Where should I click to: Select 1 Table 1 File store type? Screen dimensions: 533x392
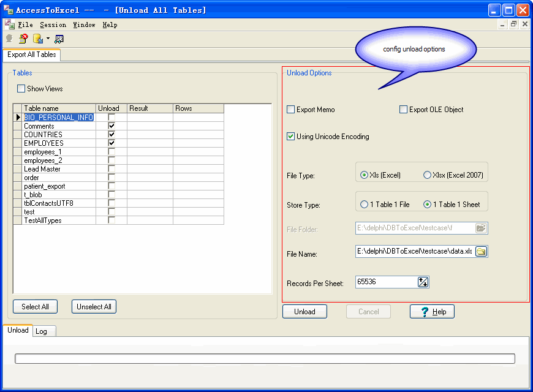click(364, 205)
